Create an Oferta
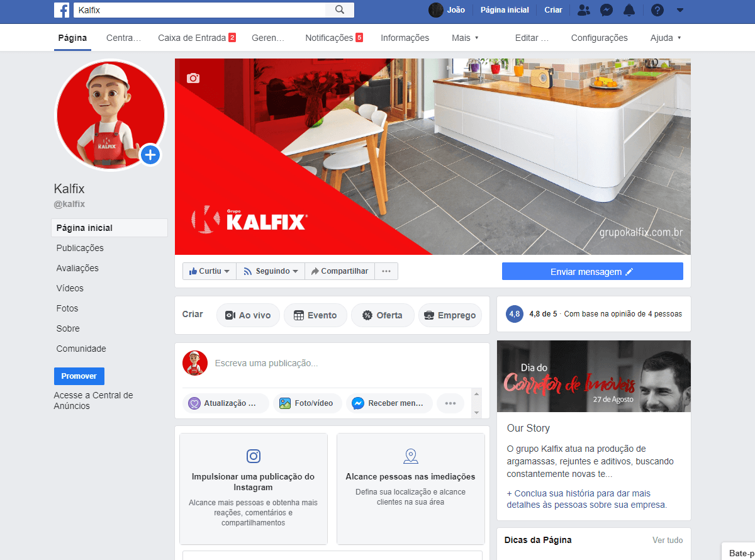This screenshot has width=755, height=560. pyautogui.click(x=383, y=315)
